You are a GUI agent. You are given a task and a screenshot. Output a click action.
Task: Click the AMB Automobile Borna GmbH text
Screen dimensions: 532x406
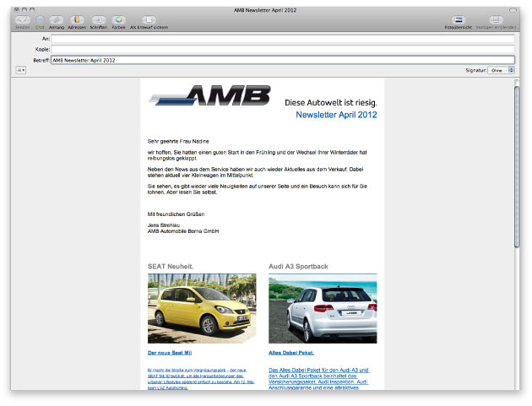pos(183,231)
